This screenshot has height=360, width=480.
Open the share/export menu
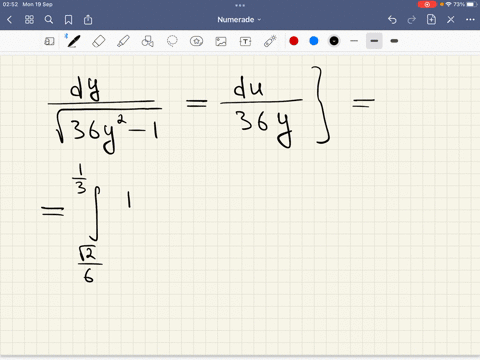coord(88,20)
